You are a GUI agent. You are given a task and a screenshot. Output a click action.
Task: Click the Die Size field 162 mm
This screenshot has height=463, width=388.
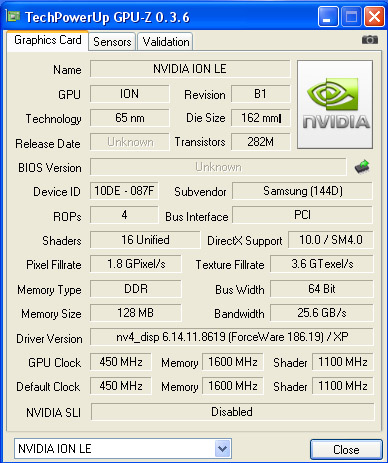pos(260,118)
